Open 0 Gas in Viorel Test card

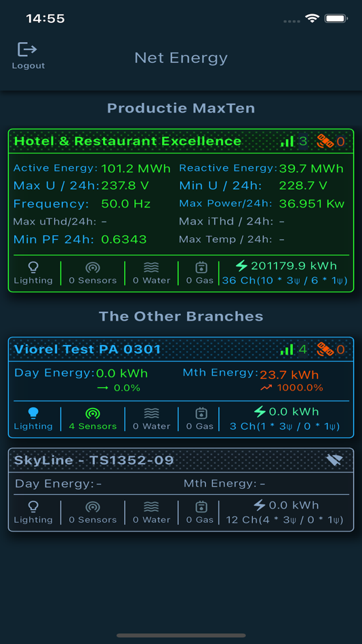tap(200, 420)
